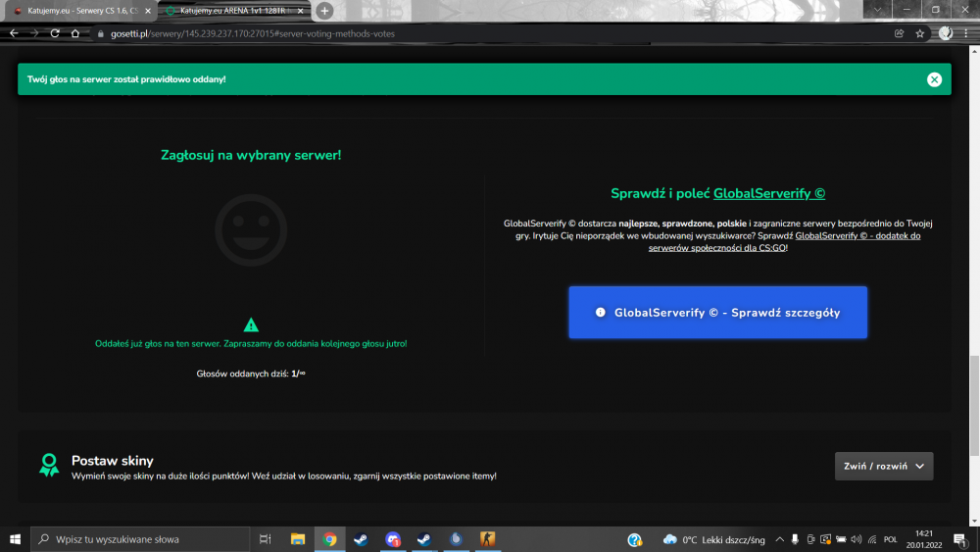This screenshot has width=980, height=552.
Task: Open volume control in system tray
Action: (x=857, y=539)
